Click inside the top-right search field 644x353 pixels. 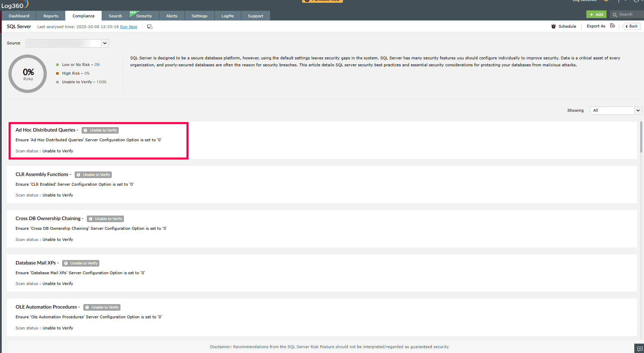pyautogui.click(x=627, y=14)
